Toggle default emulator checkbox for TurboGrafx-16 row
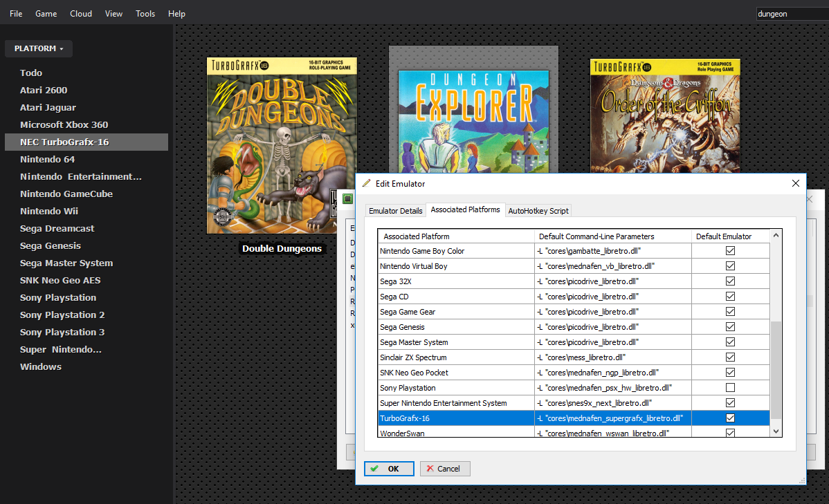Viewport: 829px width, 504px height. click(x=730, y=418)
